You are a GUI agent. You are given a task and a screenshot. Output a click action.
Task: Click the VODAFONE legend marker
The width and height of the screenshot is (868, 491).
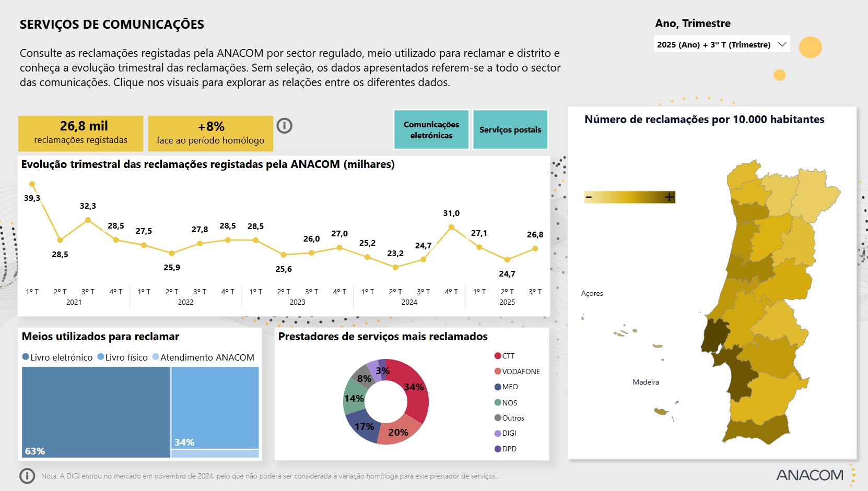pyautogui.click(x=498, y=372)
